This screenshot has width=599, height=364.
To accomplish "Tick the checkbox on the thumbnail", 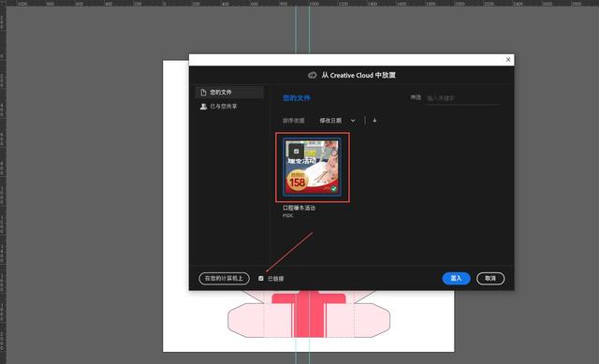I will coord(296,152).
